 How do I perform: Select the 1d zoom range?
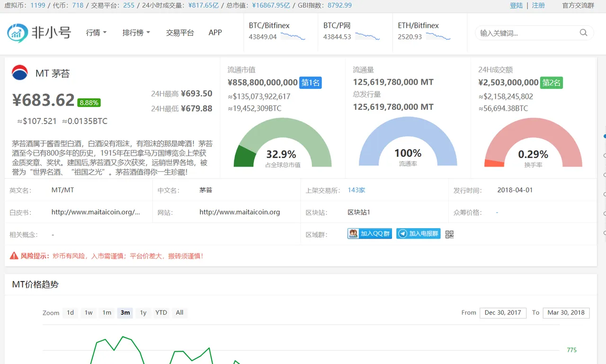point(70,312)
